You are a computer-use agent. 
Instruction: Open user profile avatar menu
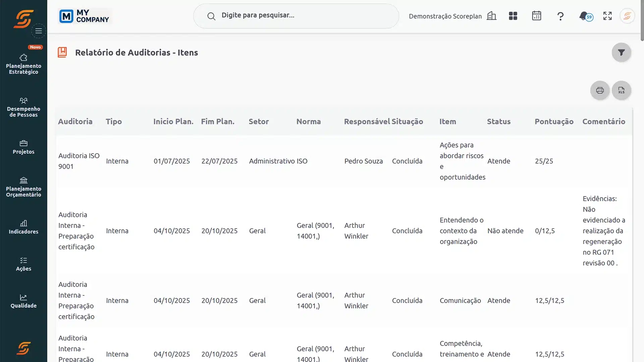[627, 16]
